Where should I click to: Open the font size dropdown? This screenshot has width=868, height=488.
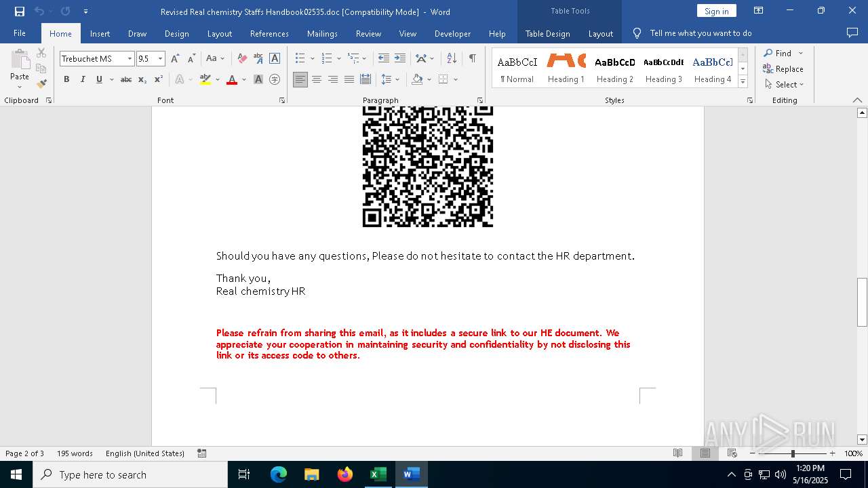pyautogui.click(x=161, y=59)
